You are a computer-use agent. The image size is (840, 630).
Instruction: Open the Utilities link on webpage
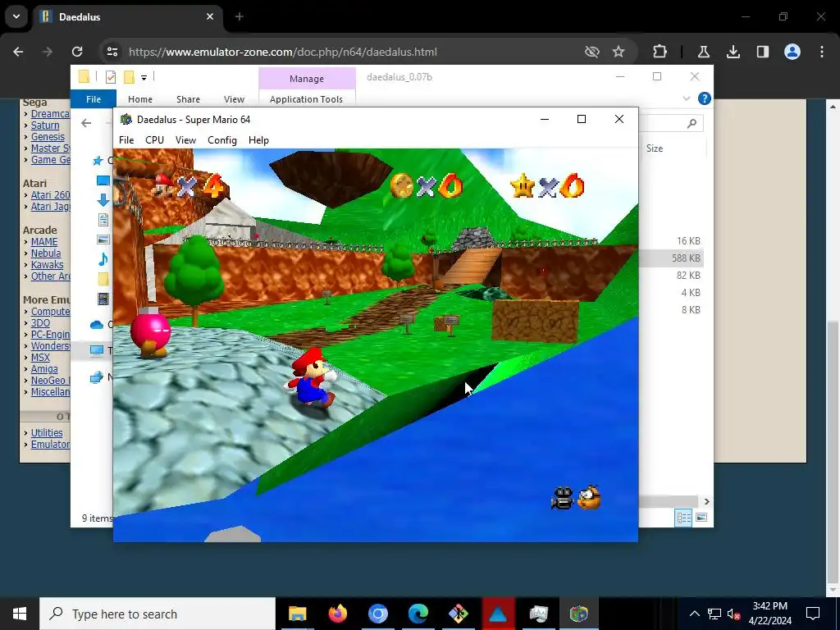[47, 433]
